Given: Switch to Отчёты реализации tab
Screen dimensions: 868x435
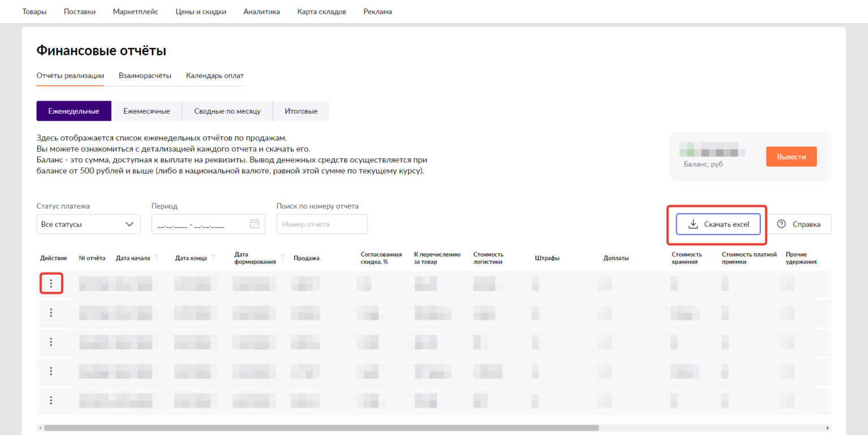Looking at the screenshot, I should pyautogui.click(x=70, y=76).
